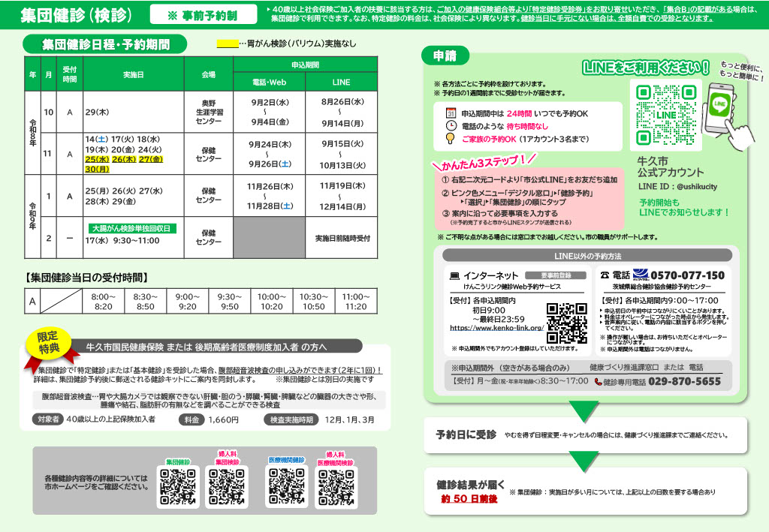
Task: Click the QR code labeled 医療機関健診
Action: coord(287,486)
